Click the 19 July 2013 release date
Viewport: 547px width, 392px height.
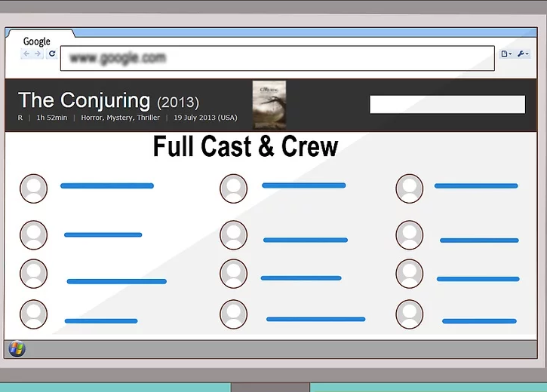(205, 118)
